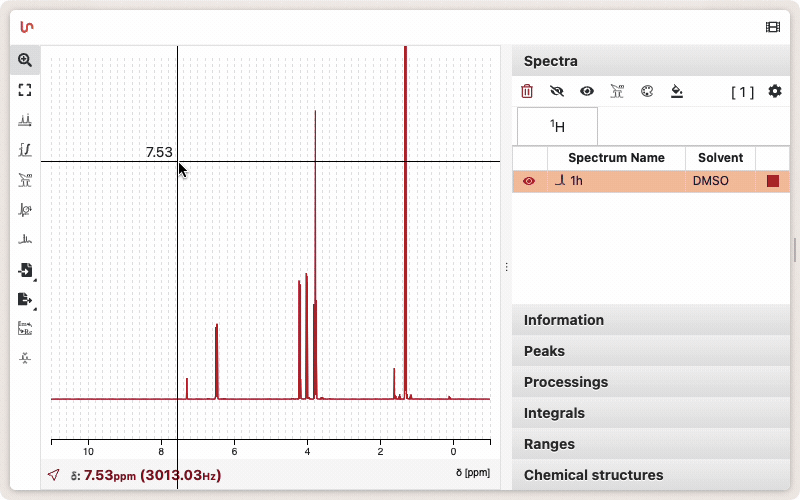
Task: Activate the integral tool
Action: 25,150
